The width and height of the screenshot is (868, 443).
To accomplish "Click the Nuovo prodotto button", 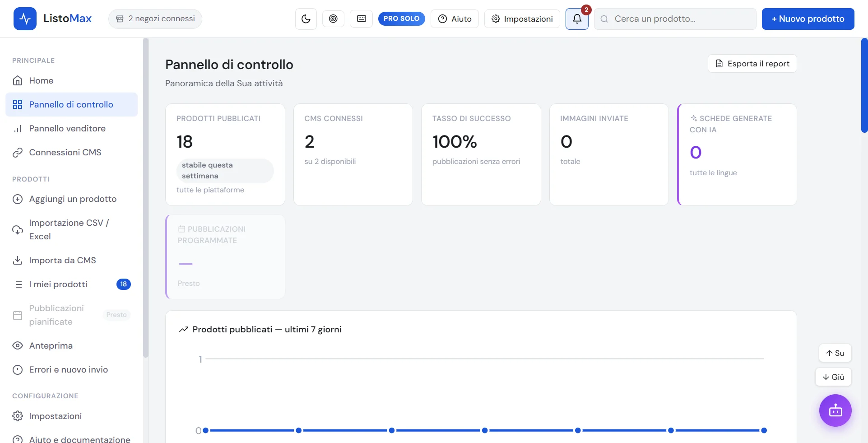I will 808,19.
